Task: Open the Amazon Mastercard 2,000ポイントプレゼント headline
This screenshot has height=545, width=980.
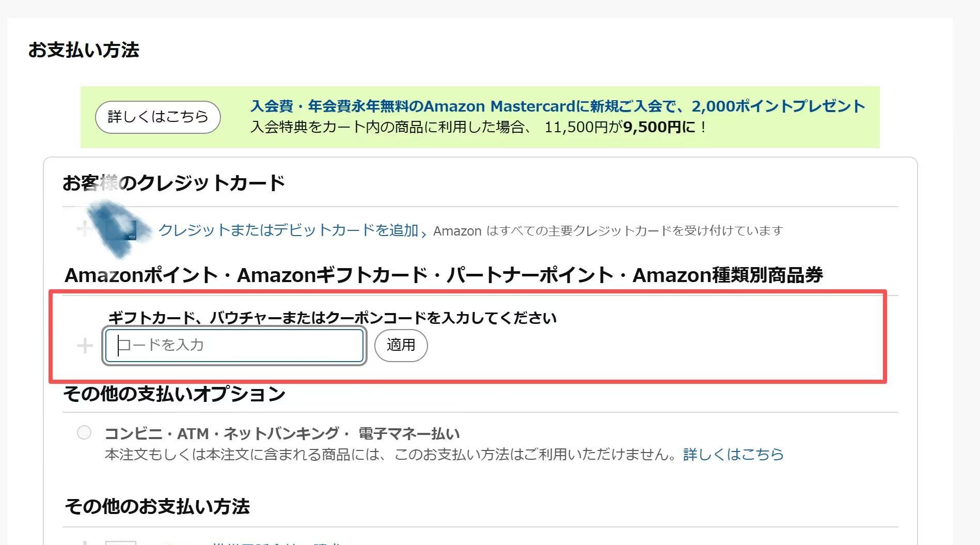Action: coord(557,106)
